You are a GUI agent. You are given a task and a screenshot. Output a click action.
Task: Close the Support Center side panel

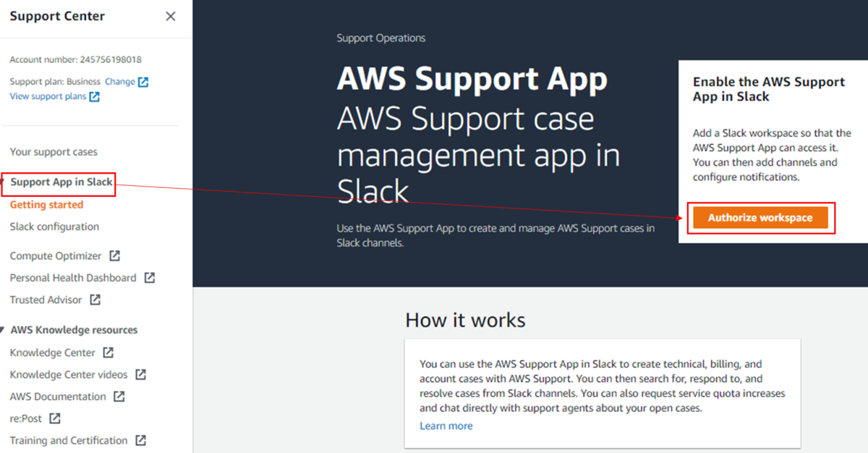pyautogui.click(x=171, y=17)
